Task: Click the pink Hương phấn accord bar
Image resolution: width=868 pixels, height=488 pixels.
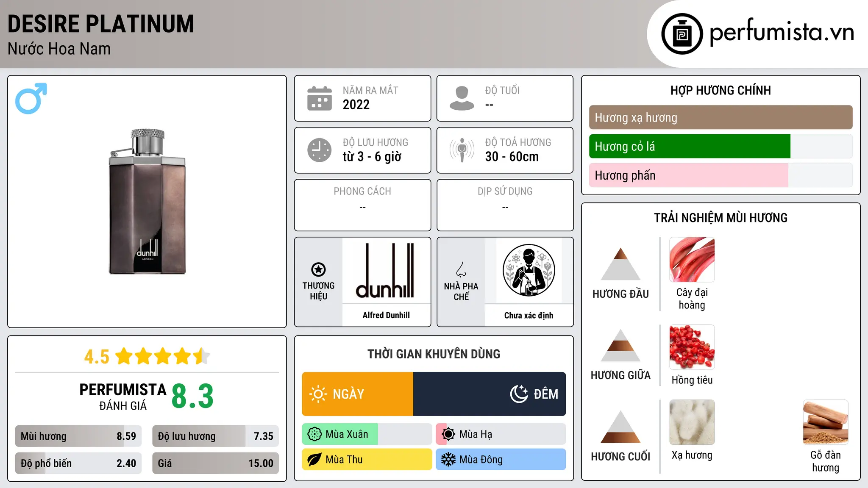Action: 688,175
